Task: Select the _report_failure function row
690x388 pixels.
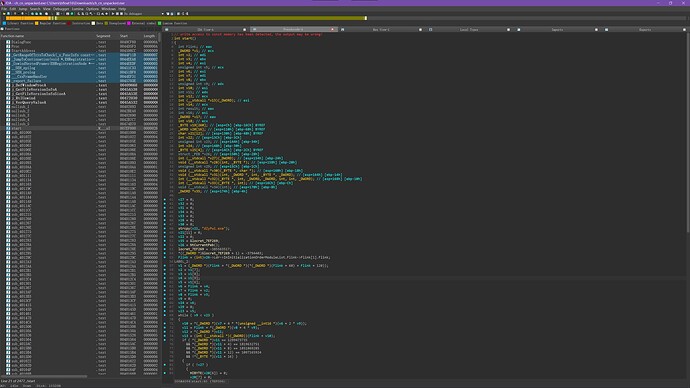Action: point(79,81)
